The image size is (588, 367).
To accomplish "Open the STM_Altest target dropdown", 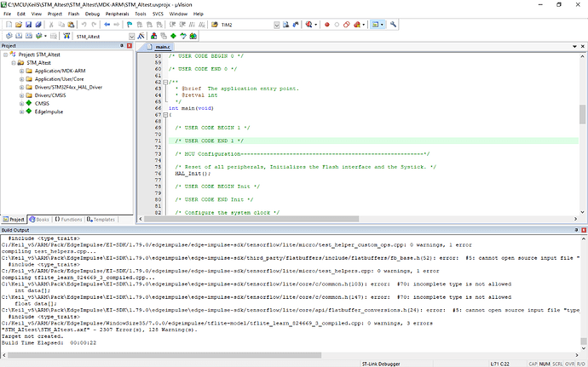I will pos(130,37).
